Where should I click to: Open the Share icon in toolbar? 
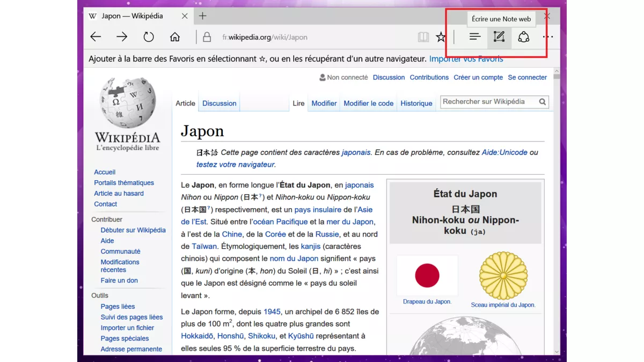pos(524,37)
